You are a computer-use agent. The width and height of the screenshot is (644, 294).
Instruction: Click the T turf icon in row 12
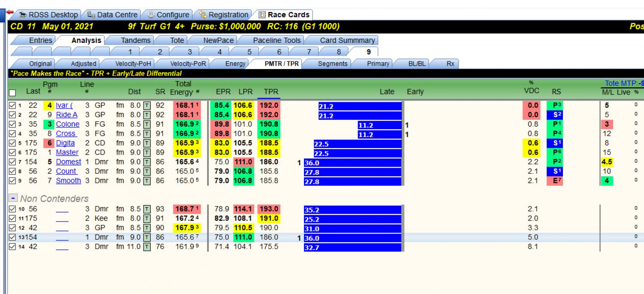point(147,228)
